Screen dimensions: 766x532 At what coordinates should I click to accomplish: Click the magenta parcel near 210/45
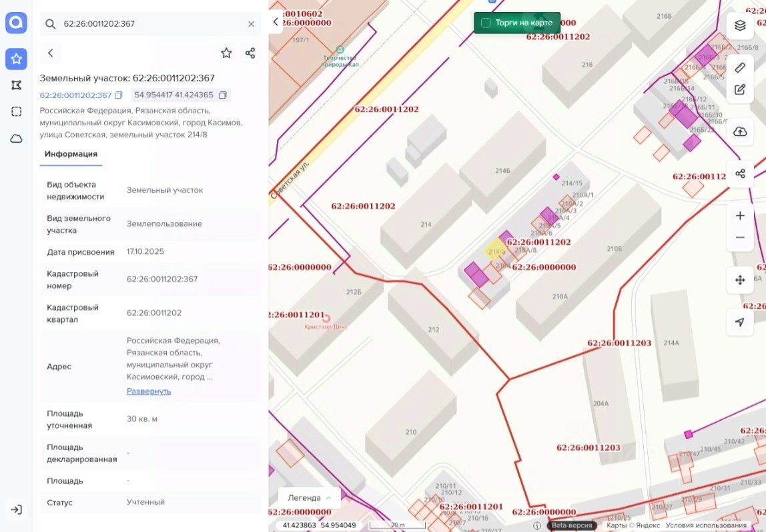(x=689, y=435)
